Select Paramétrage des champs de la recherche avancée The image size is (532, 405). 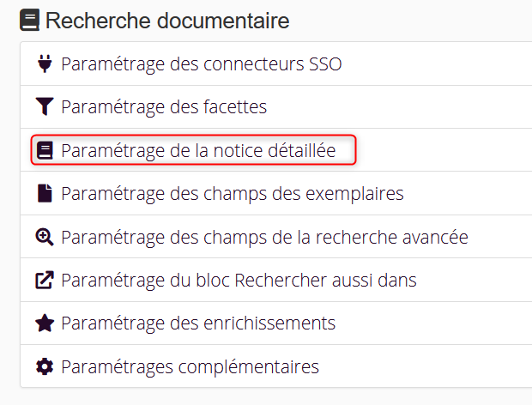point(264,237)
